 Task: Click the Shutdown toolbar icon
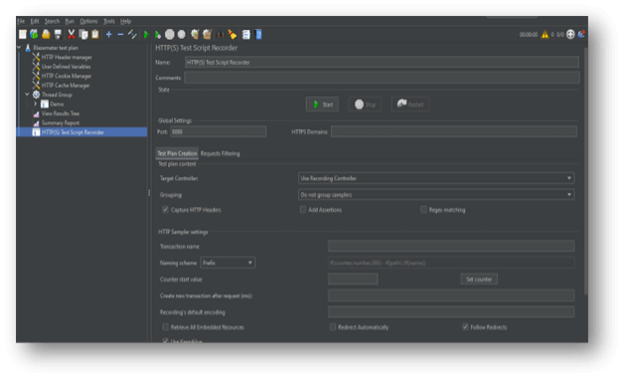[x=181, y=35]
